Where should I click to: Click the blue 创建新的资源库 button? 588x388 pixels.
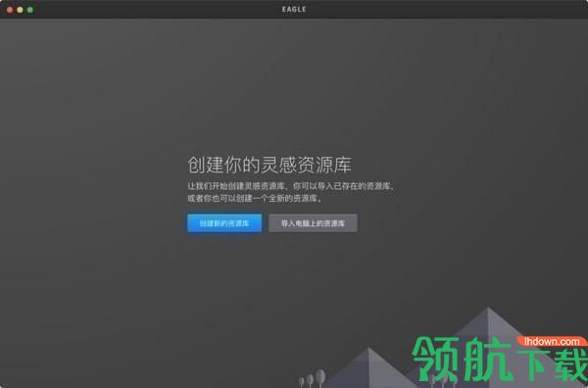pos(224,223)
